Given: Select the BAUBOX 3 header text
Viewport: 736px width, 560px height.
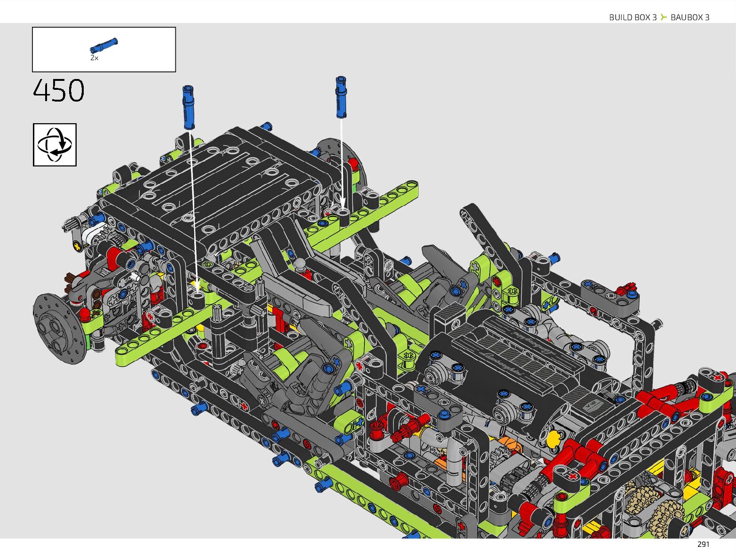Looking at the screenshot, I should (689, 17).
